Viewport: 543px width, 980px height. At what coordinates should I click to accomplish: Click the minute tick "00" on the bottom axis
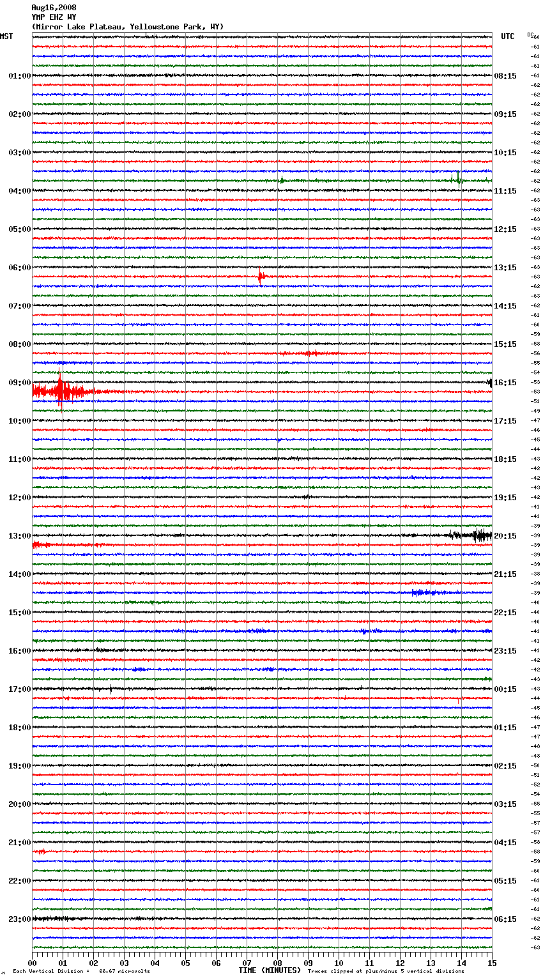[32, 963]
